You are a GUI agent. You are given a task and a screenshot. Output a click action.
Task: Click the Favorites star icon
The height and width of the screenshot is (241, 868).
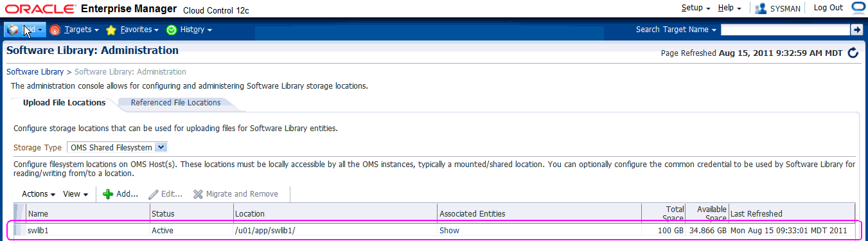111,30
